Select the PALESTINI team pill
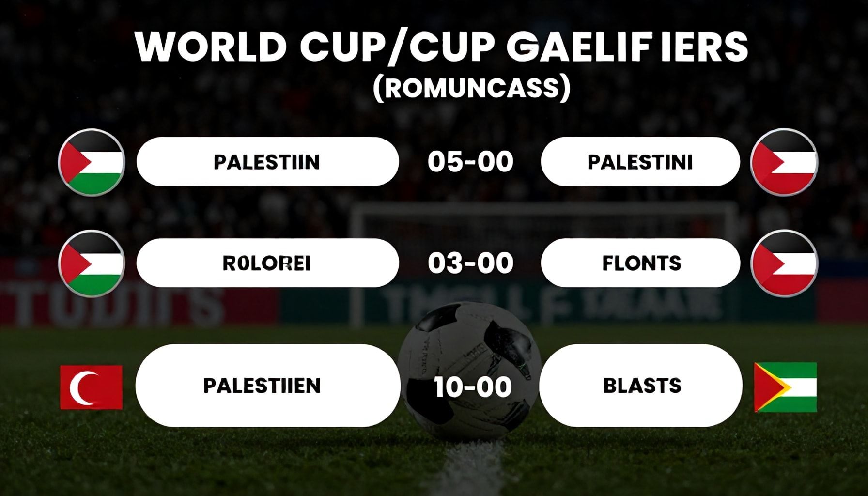Viewport: 868px width, 496px height. (x=640, y=162)
